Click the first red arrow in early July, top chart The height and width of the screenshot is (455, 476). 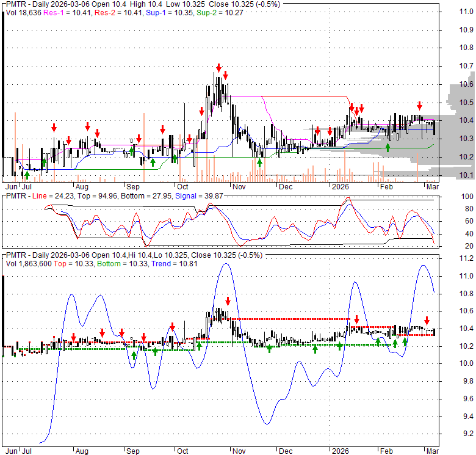pos(54,127)
